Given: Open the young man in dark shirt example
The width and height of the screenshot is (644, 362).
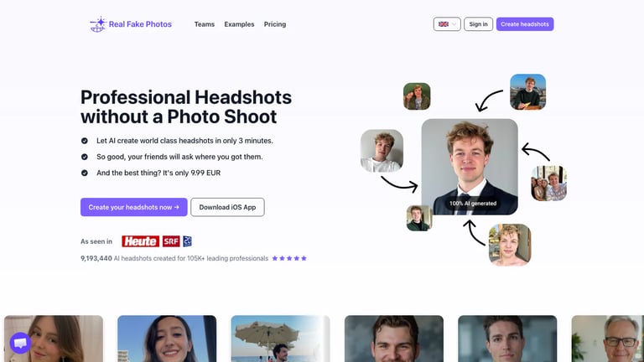Looking at the screenshot, I should [x=507, y=339].
